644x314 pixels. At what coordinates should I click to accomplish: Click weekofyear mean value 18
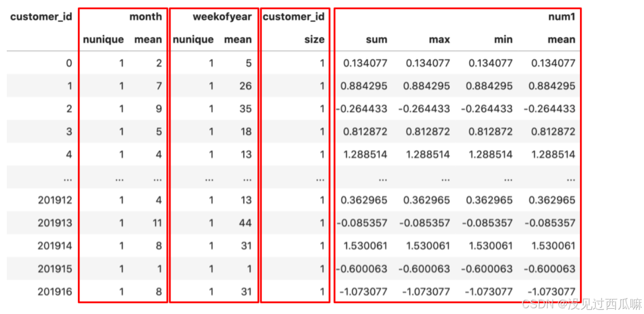tap(245, 132)
